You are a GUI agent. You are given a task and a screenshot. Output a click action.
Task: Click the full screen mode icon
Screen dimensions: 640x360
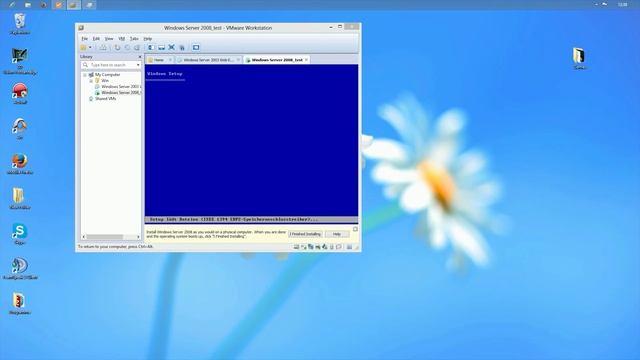172,47
